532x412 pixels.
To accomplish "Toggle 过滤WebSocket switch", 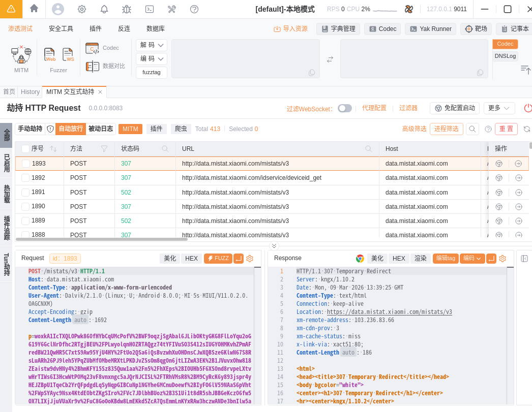I will pos(345,108).
